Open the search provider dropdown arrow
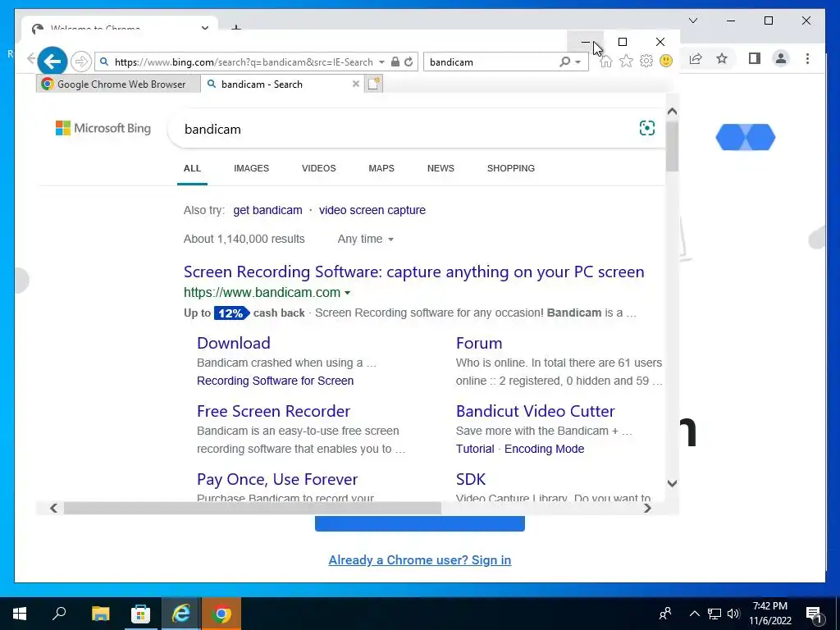 pyautogui.click(x=578, y=62)
